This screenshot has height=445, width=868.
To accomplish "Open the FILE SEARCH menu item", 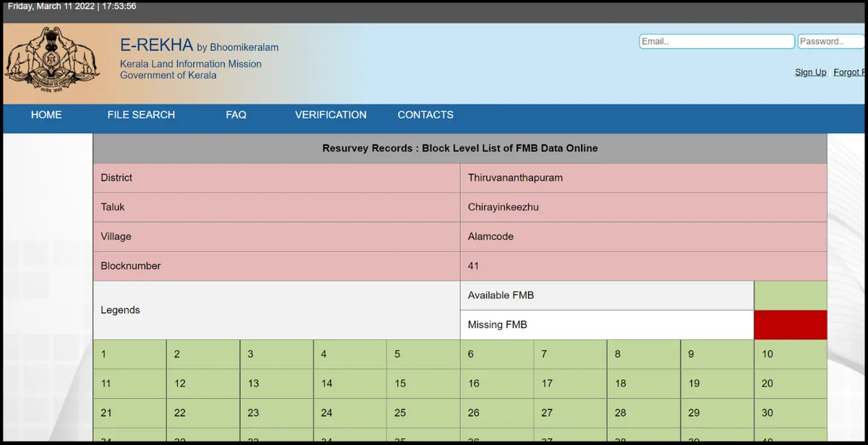I will [x=141, y=115].
